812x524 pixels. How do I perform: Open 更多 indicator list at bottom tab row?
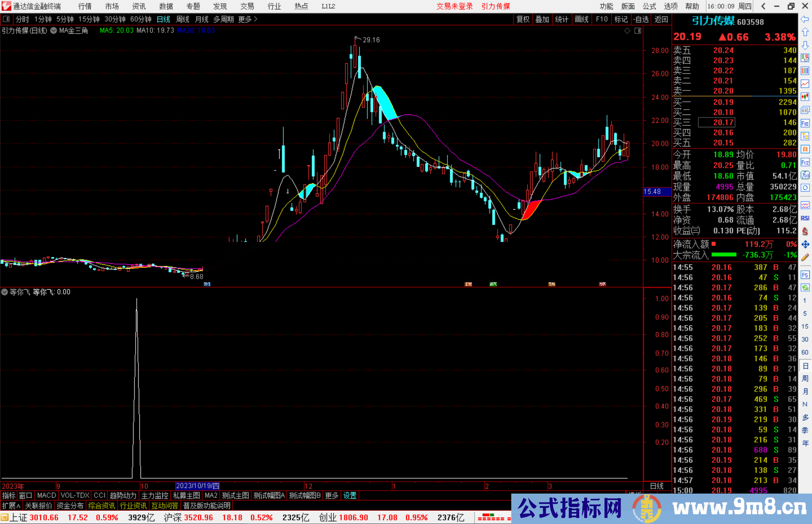pyautogui.click(x=331, y=495)
